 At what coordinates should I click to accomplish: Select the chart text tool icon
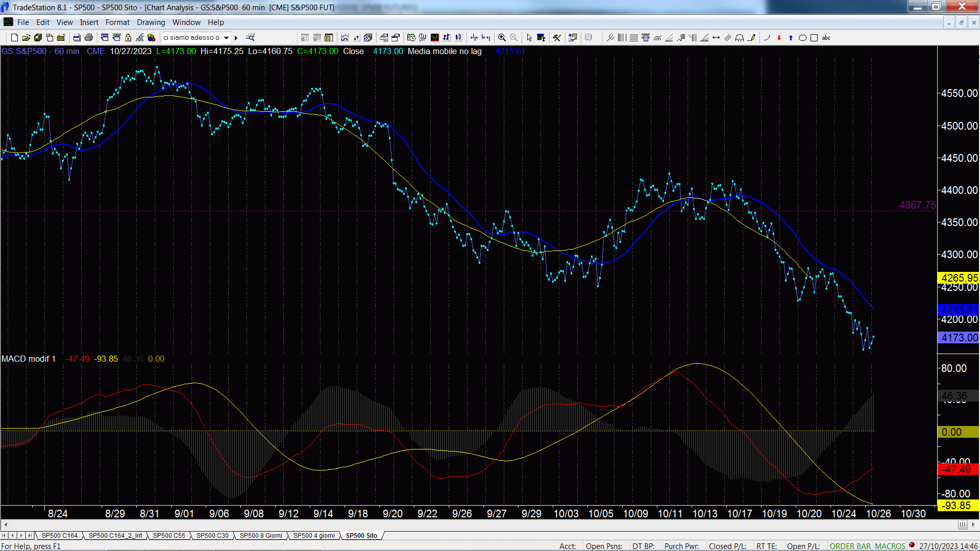(541, 38)
